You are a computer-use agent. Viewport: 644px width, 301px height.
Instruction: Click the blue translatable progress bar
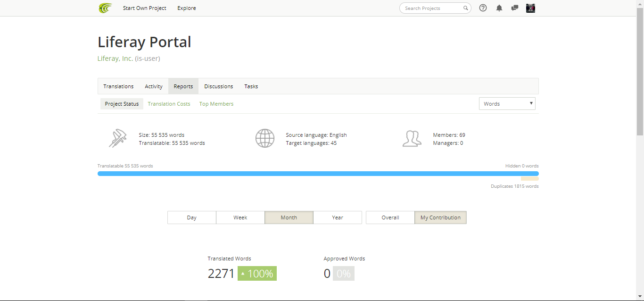click(x=318, y=174)
